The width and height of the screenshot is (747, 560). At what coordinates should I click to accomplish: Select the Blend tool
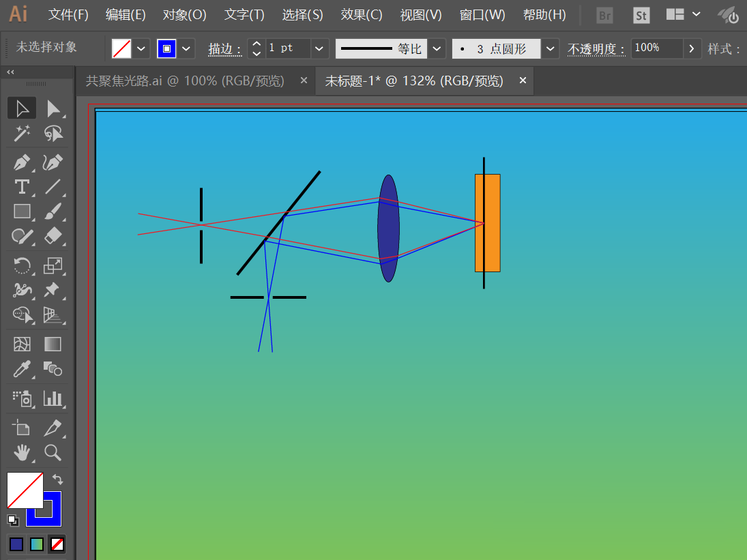tap(53, 368)
